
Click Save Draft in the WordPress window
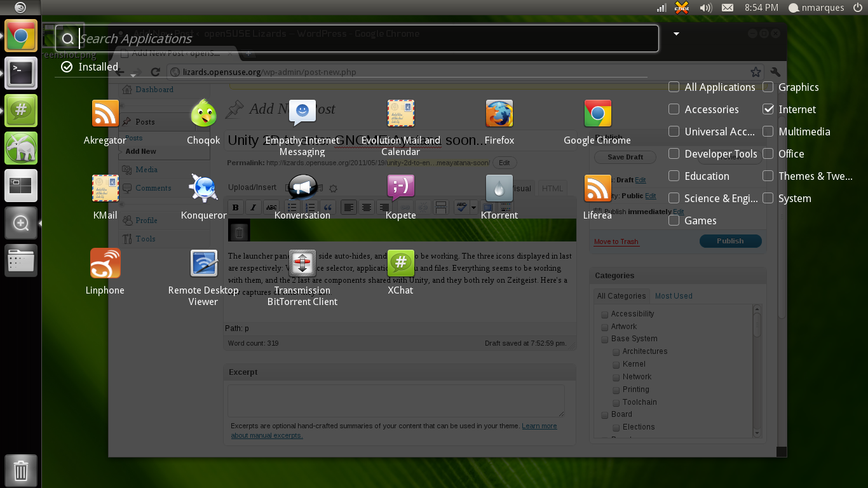click(625, 157)
